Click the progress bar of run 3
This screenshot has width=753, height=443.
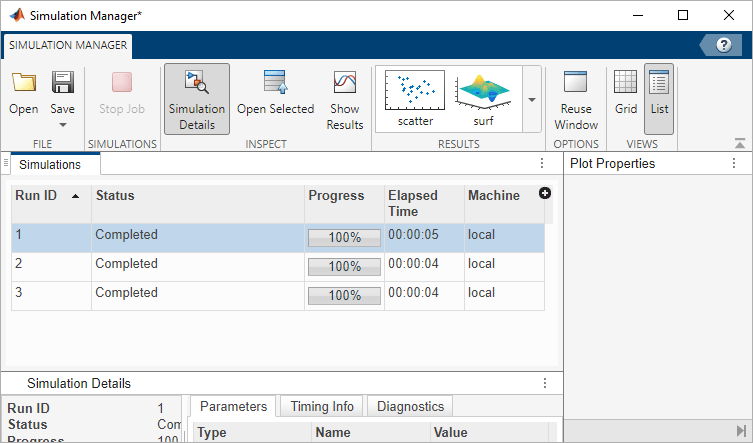tap(344, 295)
